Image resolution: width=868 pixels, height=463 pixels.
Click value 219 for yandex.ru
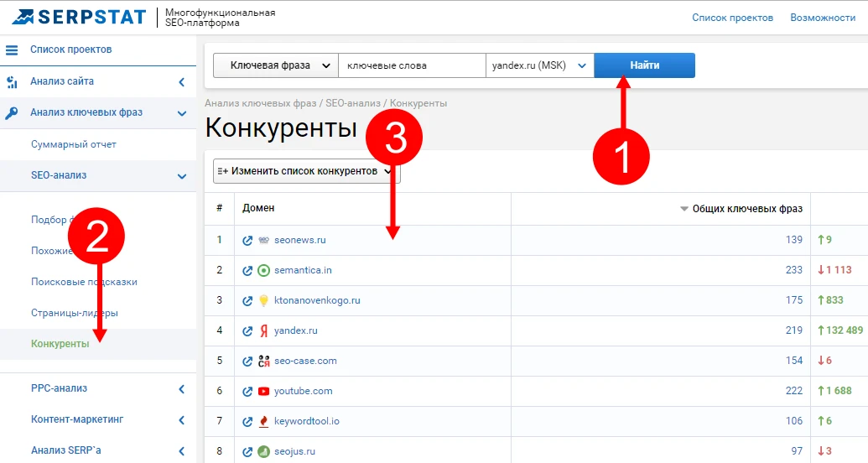point(794,330)
